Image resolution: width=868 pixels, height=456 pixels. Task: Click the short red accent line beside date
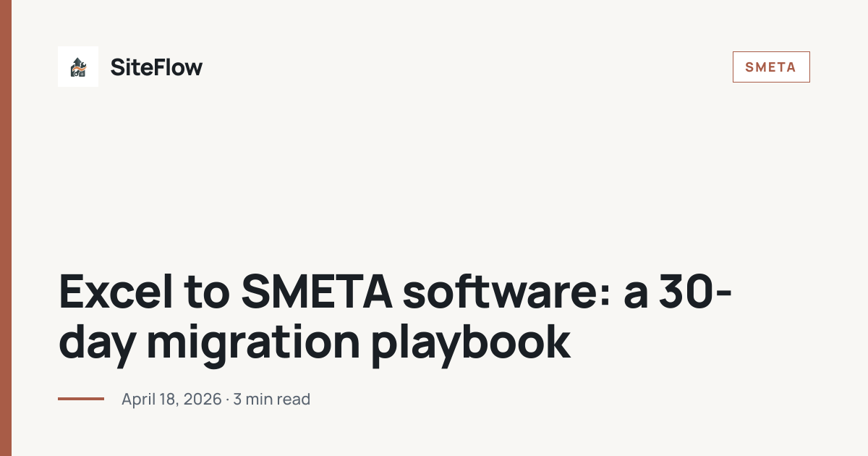point(81,399)
